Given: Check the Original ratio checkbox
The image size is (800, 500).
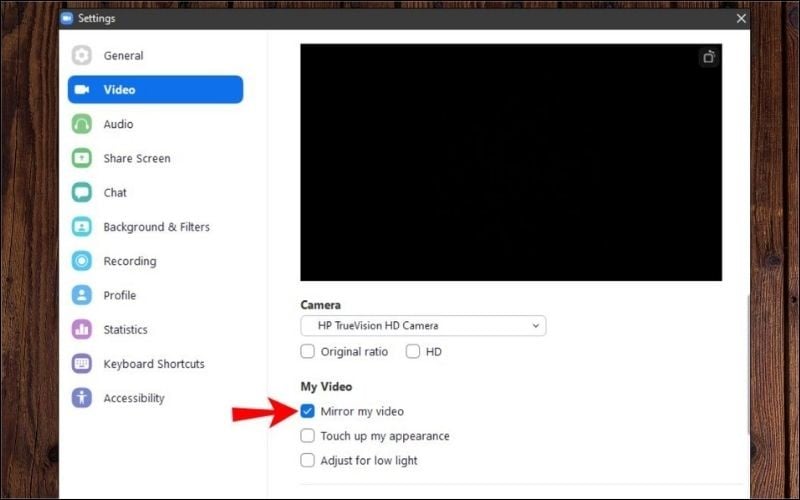Looking at the screenshot, I should click(x=308, y=352).
